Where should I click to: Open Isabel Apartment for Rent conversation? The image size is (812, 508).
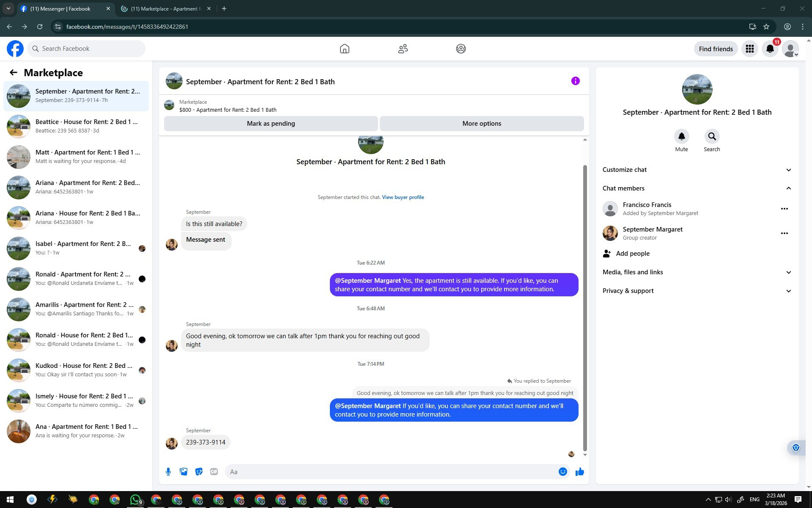(x=76, y=248)
